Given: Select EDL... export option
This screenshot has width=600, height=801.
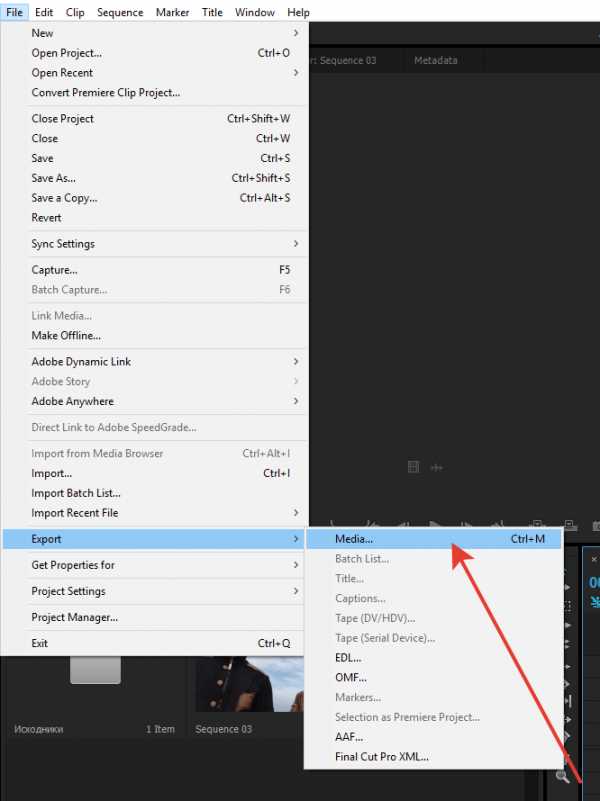Looking at the screenshot, I should [348, 658].
